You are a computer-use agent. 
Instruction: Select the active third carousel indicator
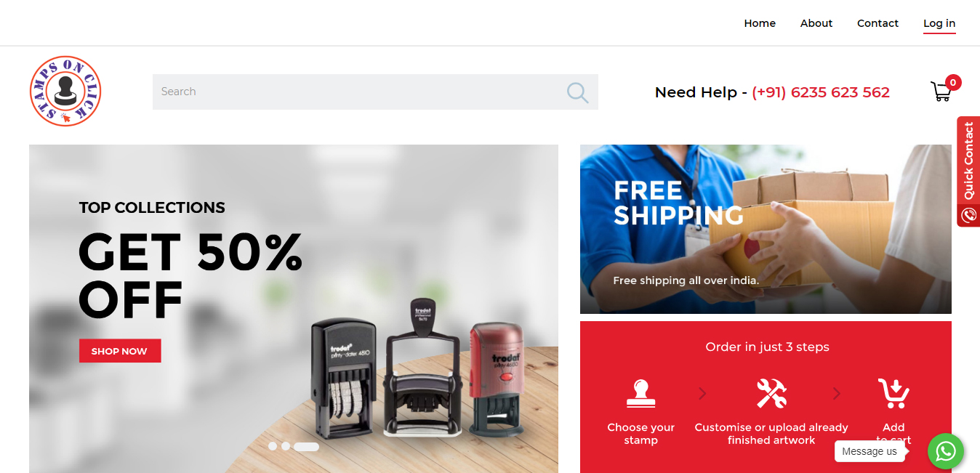point(306,446)
